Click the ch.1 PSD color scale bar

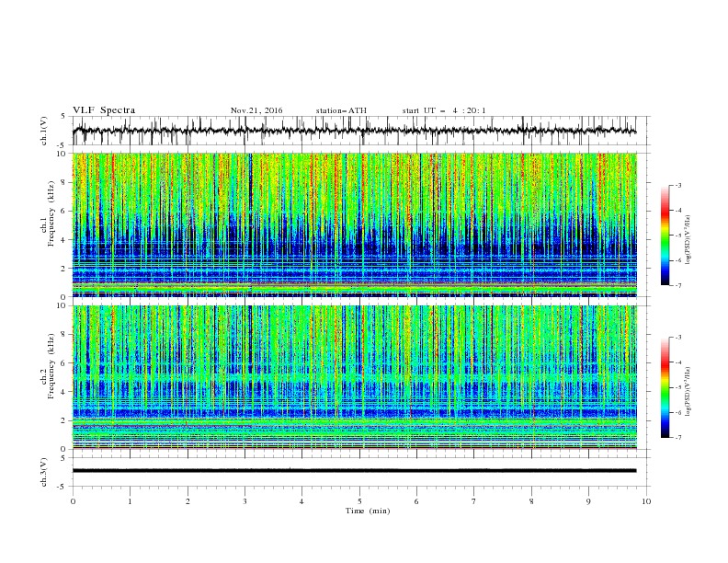coord(665,236)
